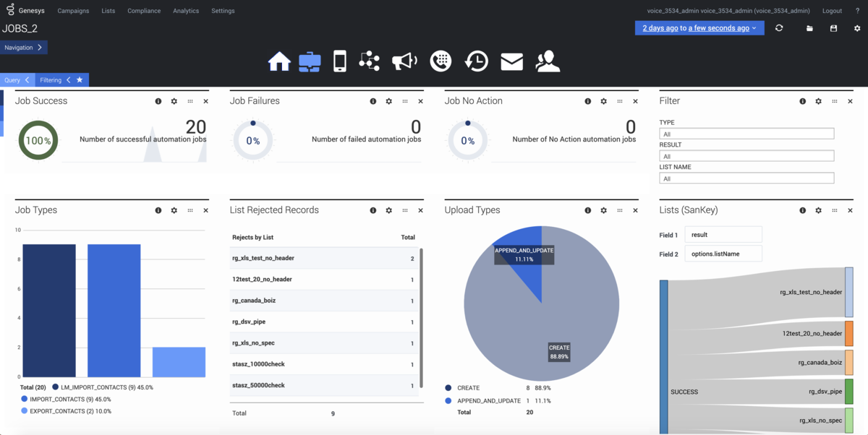The height and width of the screenshot is (435, 868).
Task: Open the mobile phone dashboard icon
Action: pyautogui.click(x=339, y=61)
